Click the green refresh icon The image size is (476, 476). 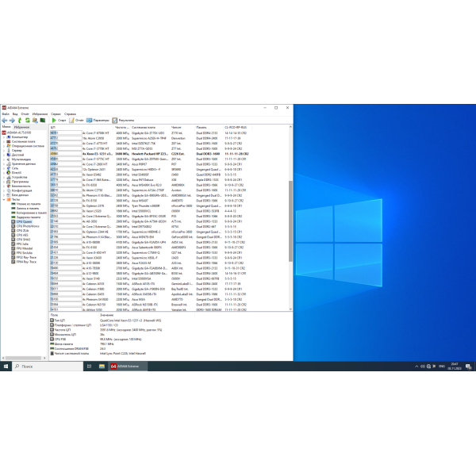28,121
